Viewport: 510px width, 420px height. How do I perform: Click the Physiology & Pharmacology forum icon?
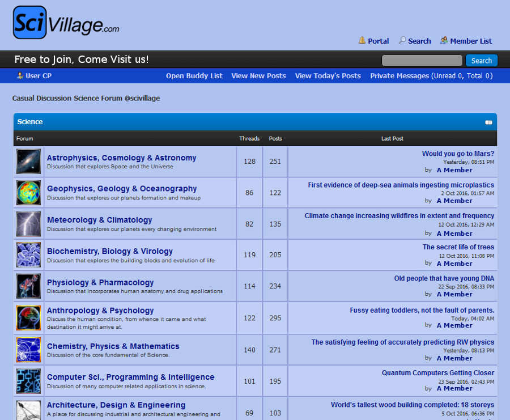click(28, 286)
